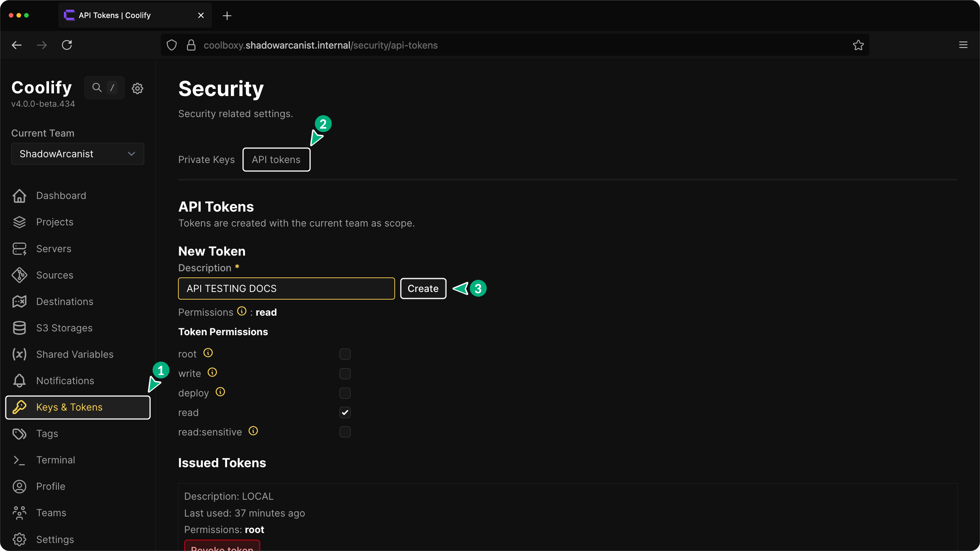Click the info icon next to root

coord(208,353)
